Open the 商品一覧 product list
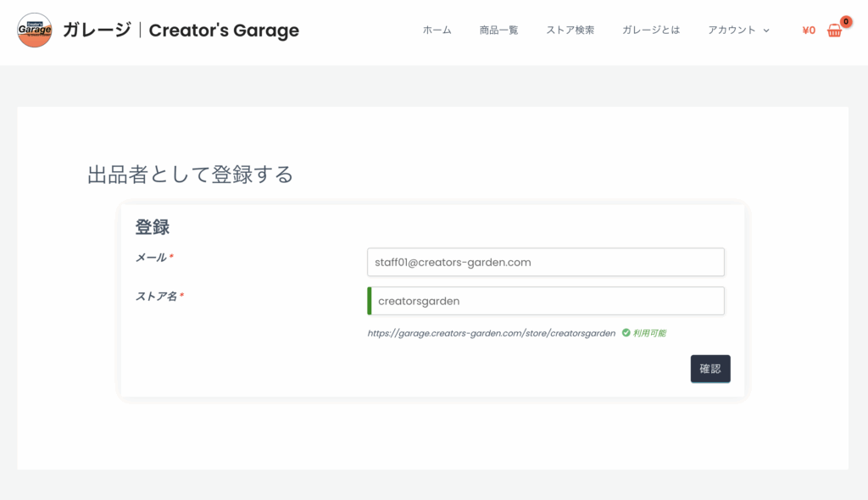The image size is (868, 500). 498,31
